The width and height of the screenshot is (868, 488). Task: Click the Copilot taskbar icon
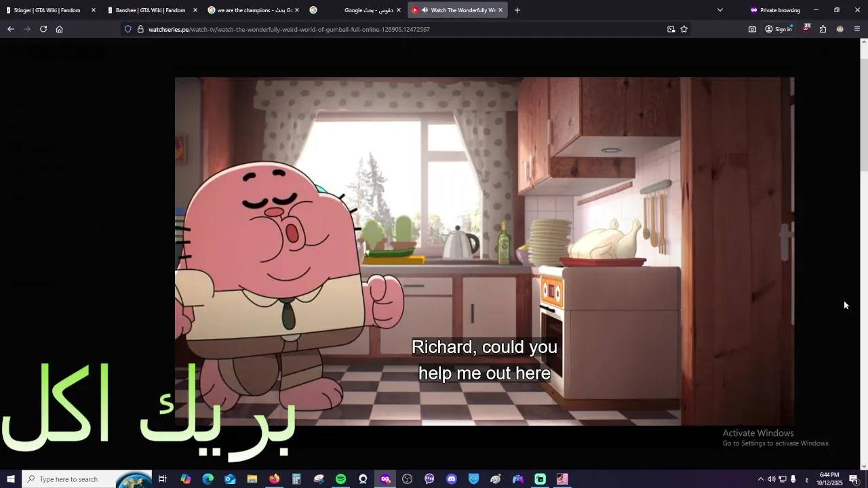[x=186, y=479]
